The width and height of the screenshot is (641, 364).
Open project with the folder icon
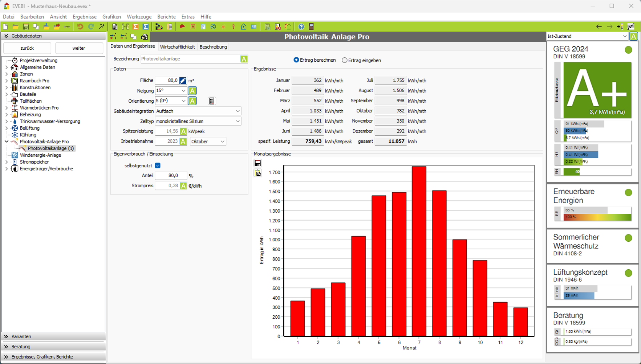16,26
